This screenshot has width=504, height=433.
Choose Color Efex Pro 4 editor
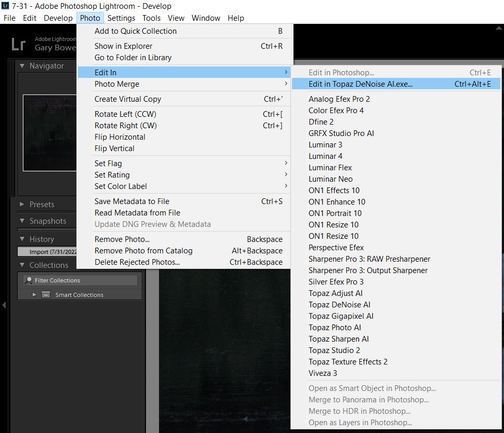(x=336, y=110)
